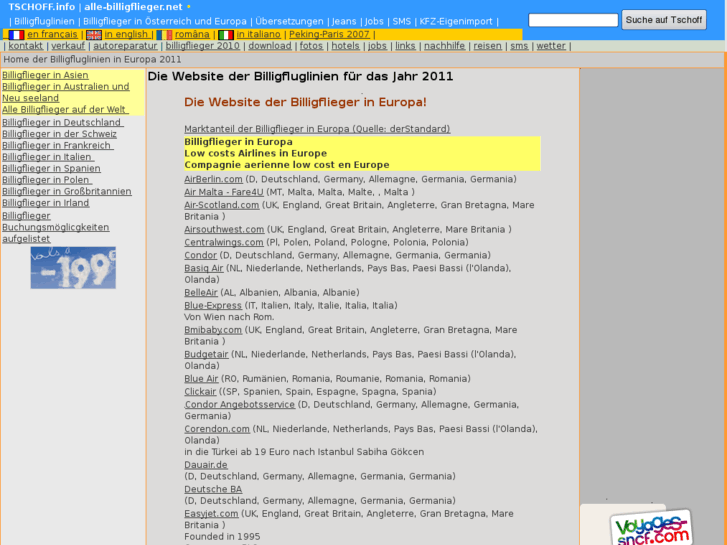The height and width of the screenshot is (545, 727).
Task: Open the Peking-Paris 2007 link
Action: point(329,34)
